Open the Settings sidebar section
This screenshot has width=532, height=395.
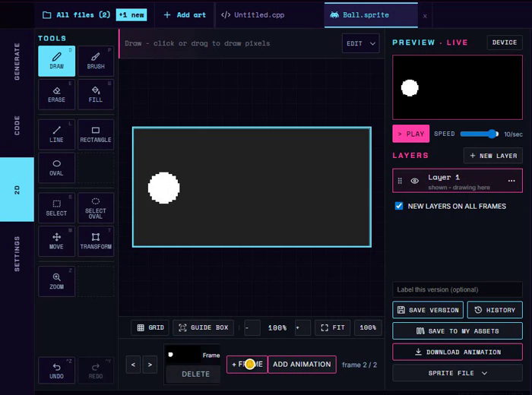[17, 254]
